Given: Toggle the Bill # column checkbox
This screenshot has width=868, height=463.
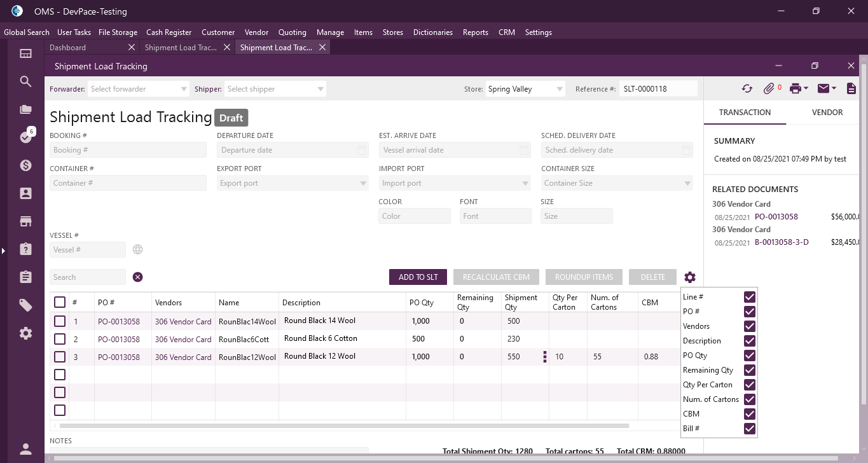Looking at the screenshot, I should 750,429.
